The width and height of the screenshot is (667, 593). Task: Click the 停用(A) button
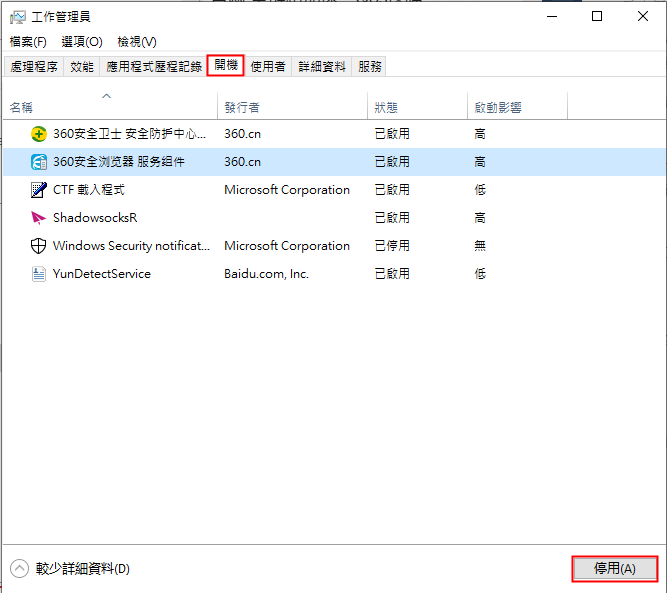[x=615, y=569]
